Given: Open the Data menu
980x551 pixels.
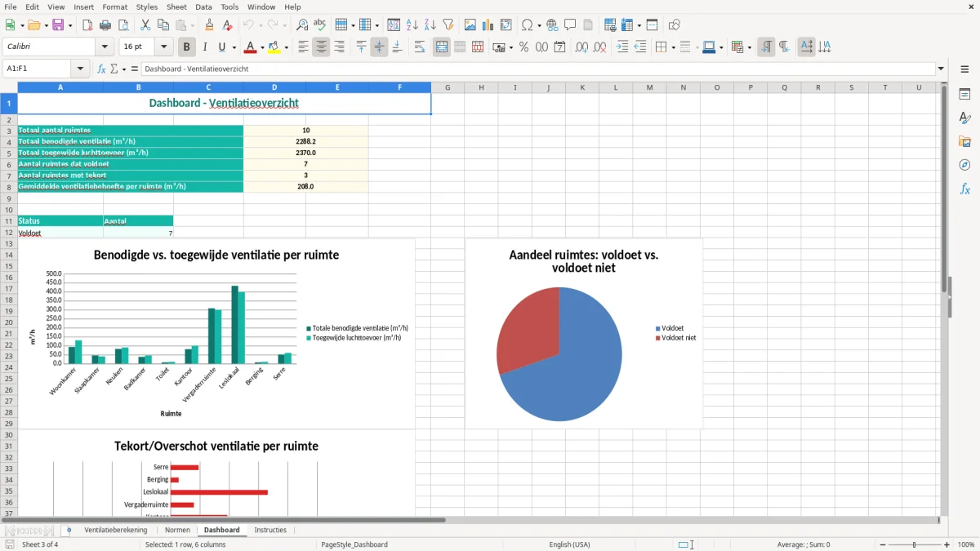Looking at the screenshot, I should point(203,7).
